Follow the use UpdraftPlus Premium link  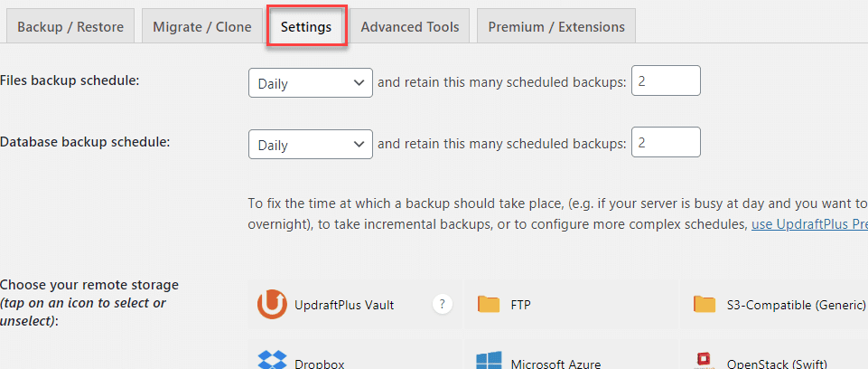(809, 225)
